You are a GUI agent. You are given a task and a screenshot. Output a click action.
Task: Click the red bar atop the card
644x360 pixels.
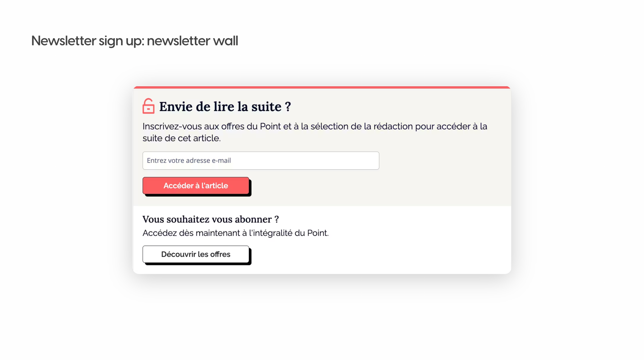point(322,87)
